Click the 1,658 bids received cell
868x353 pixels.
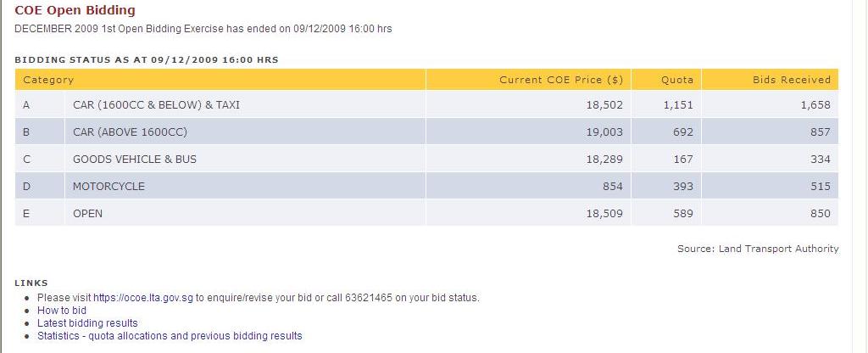tap(770, 104)
